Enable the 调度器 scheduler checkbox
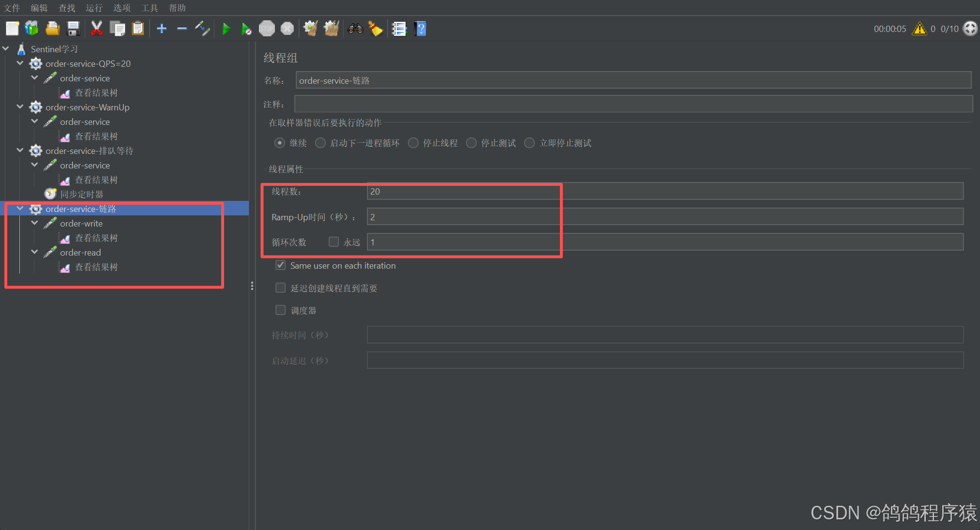The height and width of the screenshot is (530, 980). click(281, 310)
